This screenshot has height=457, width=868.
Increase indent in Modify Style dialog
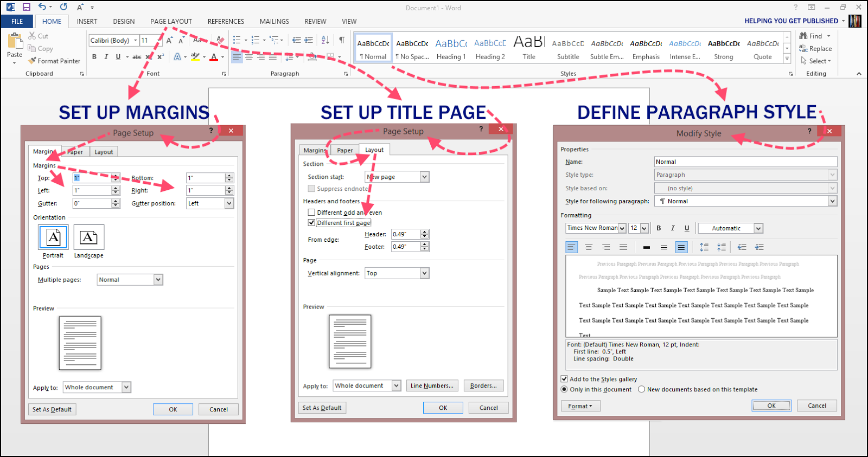click(759, 247)
